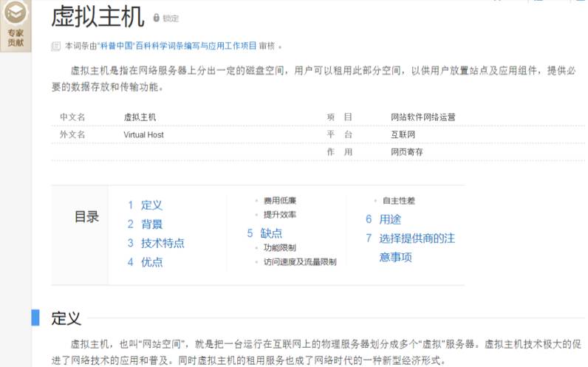Click the 锁定 label next to the title
The image size is (588, 367).
[x=171, y=18]
